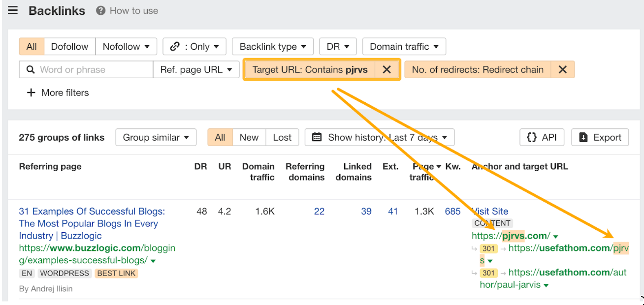
Task: Click the API button
Action: (543, 138)
